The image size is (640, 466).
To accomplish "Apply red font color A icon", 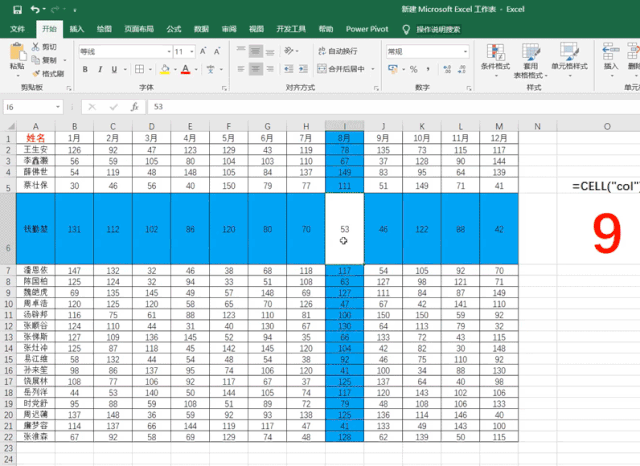I will (185, 69).
